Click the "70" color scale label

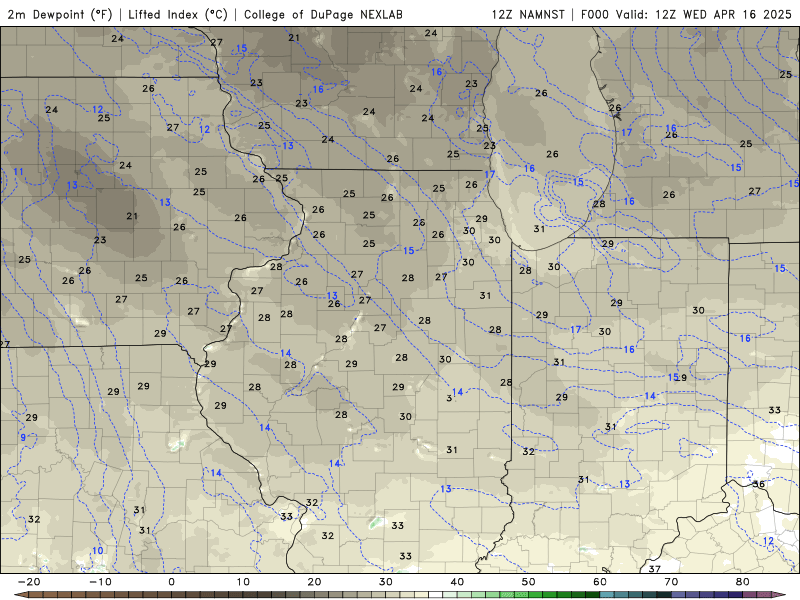(671, 582)
